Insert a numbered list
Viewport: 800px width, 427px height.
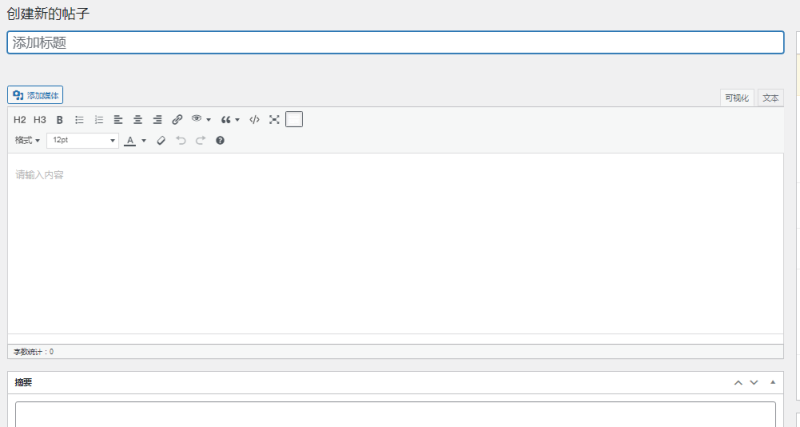coord(99,120)
